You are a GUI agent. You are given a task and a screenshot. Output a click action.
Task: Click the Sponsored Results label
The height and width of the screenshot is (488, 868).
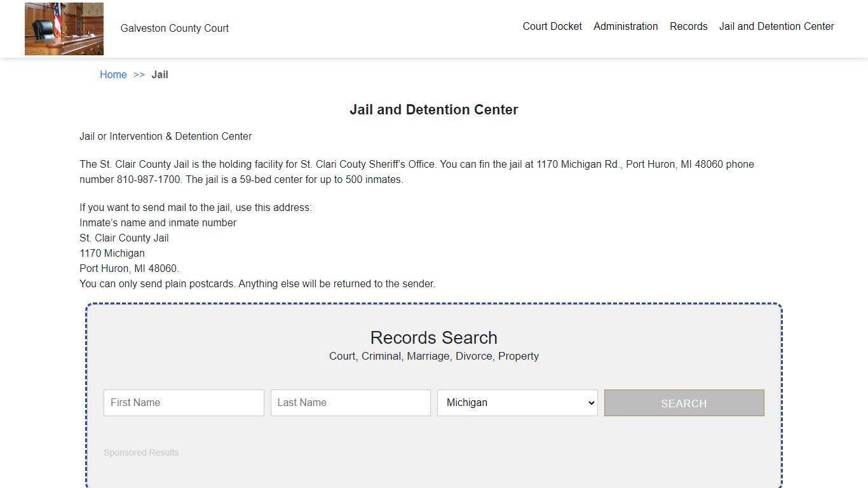[141, 452]
